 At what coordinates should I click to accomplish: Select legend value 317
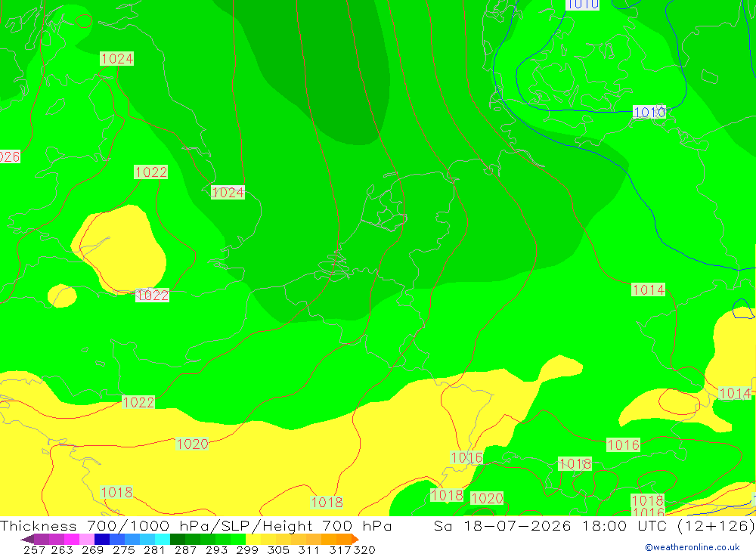(x=340, y=549)
